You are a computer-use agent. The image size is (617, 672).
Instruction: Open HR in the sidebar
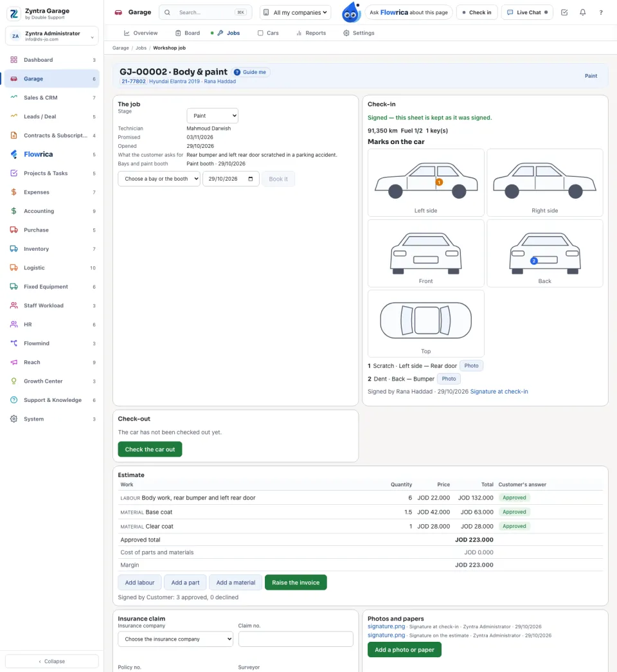click(x=52, y=325)
